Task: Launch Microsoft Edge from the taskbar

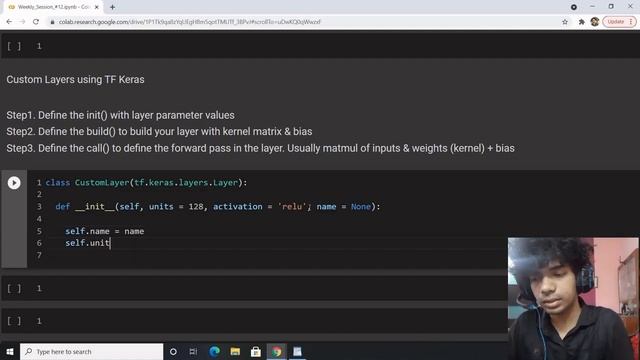Action: point(214,351)
